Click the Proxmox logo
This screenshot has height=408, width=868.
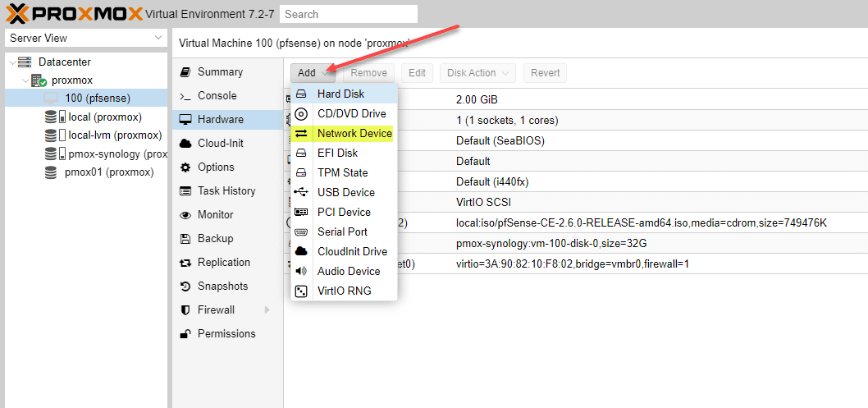tap(72, 14)
